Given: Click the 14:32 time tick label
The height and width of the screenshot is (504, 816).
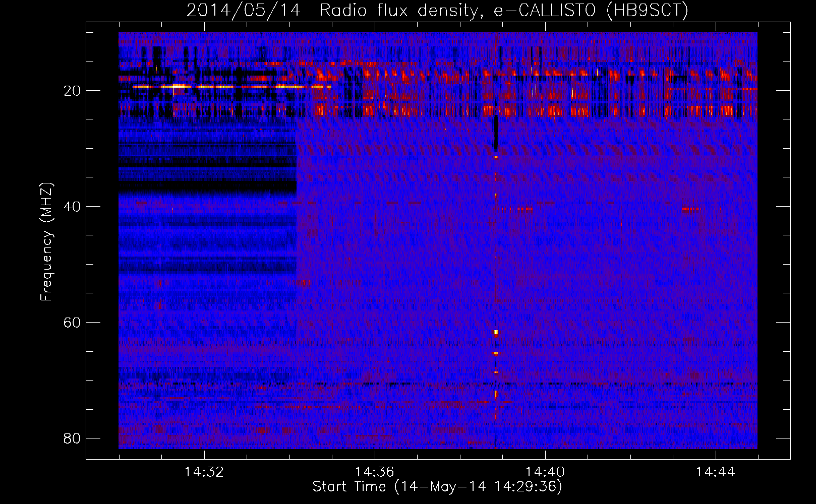Looking at the screenshot, I should 204,472.
